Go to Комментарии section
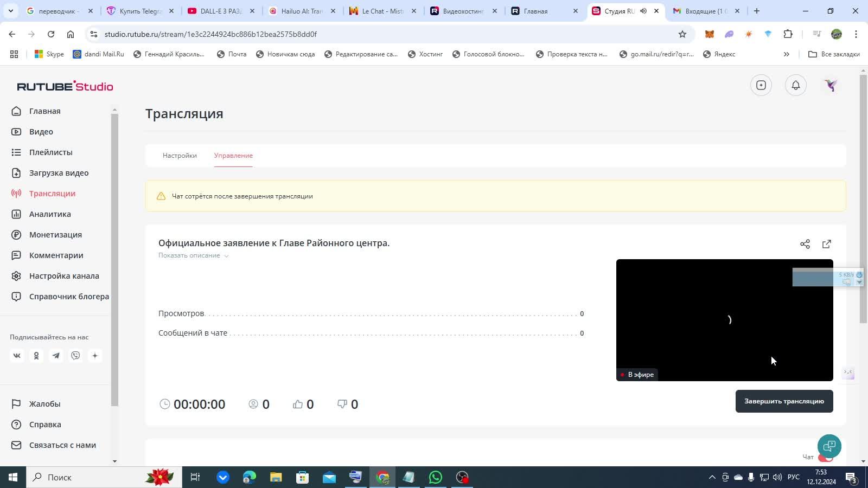 click(x=56, y=255)
